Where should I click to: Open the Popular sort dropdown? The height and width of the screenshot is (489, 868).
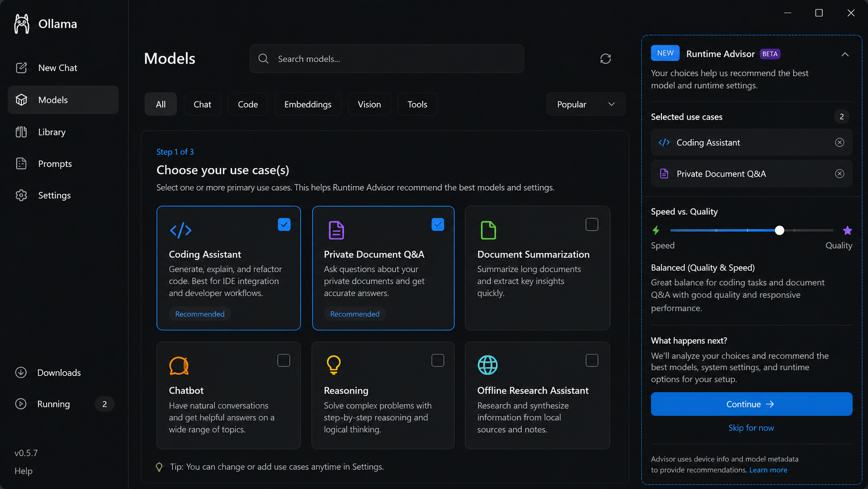586,104
